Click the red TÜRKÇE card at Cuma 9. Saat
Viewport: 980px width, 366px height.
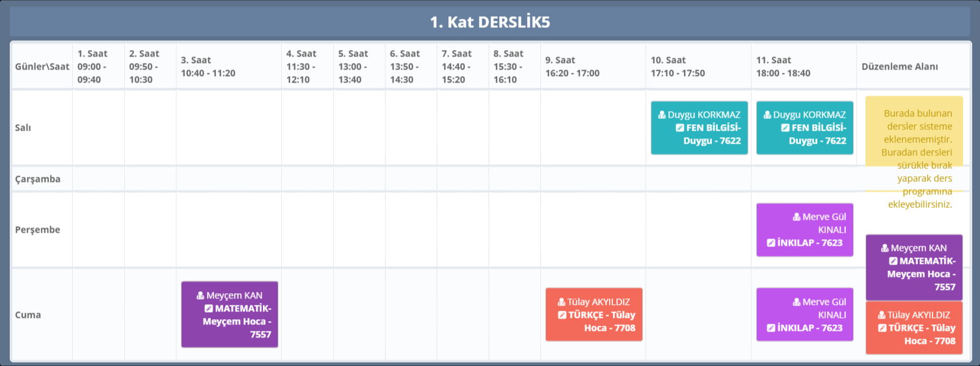coord(593,315)
